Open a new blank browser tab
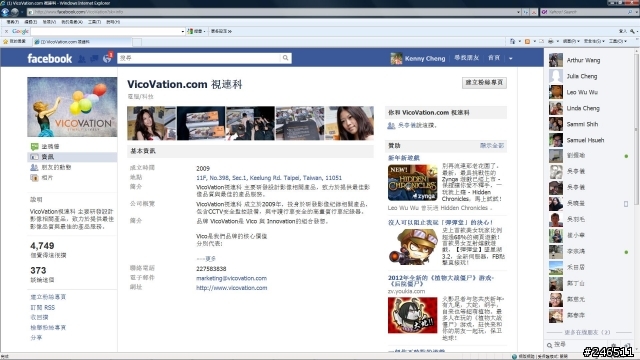The image size is (640, 360). click(137, 42)
